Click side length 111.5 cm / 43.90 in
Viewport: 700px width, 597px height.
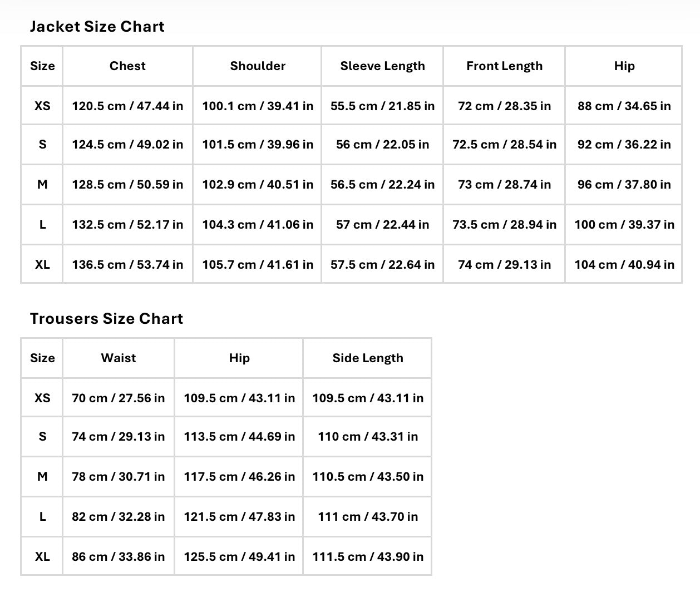coord(368,556)
